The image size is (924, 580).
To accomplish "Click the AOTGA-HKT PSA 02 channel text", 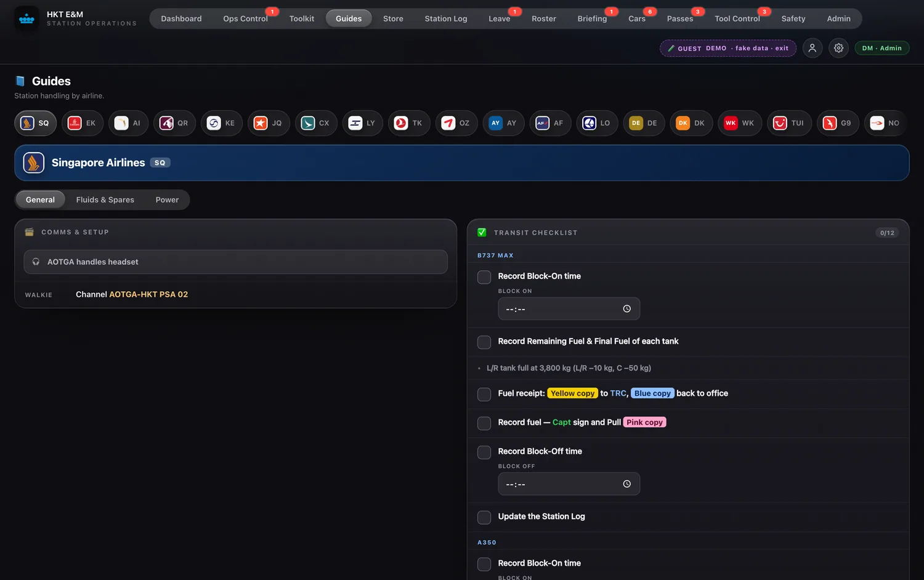I will 148,294.
